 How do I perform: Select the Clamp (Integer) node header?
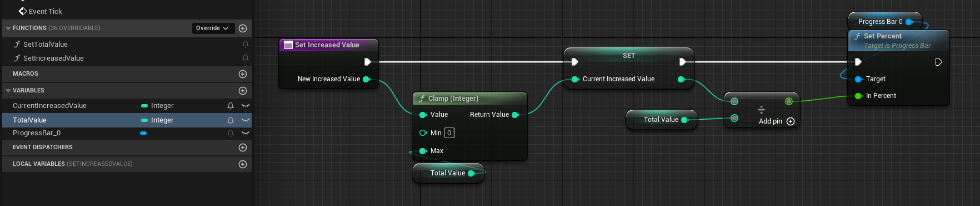coord(469,98)
